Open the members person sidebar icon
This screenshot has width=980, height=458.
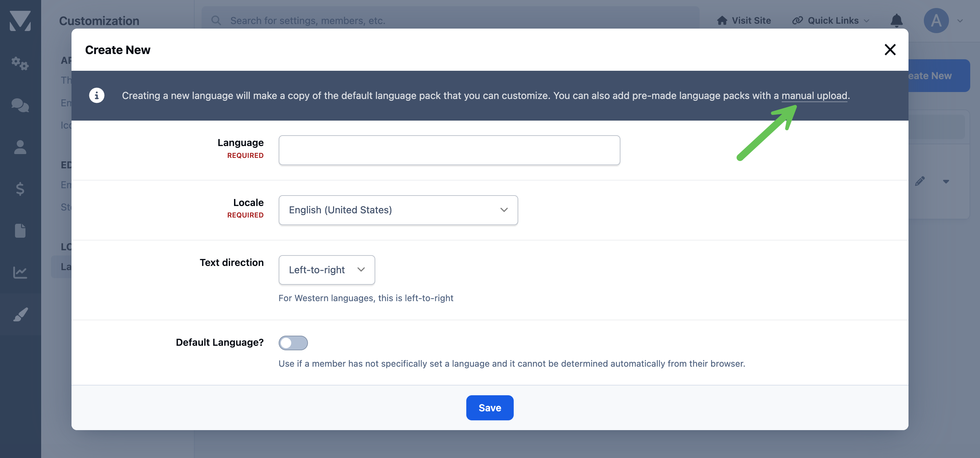(x=20, y=147)
